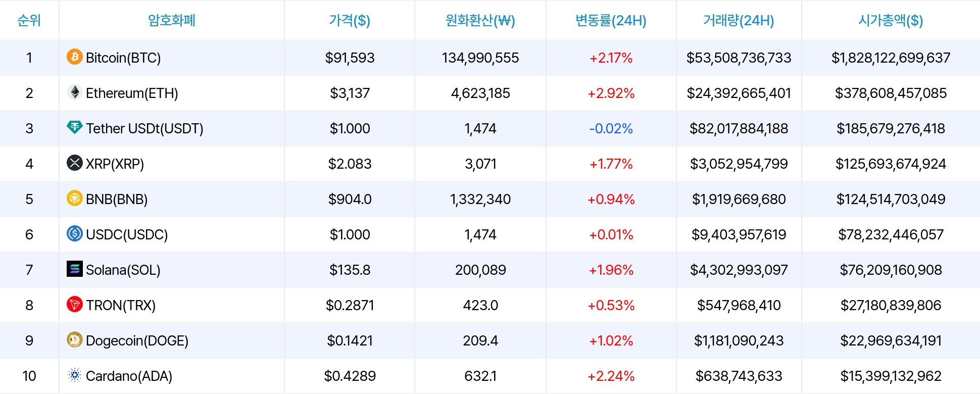Sort by 변동률(24H) column header
The height and width of the screenshot is (394, 980).
(x=611, y=20)
